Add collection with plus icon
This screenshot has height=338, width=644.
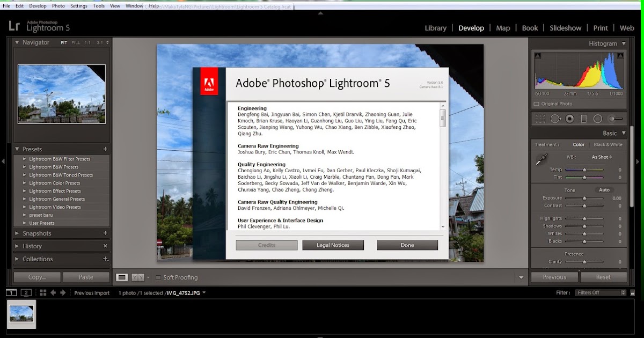click(x=105, y=259)
